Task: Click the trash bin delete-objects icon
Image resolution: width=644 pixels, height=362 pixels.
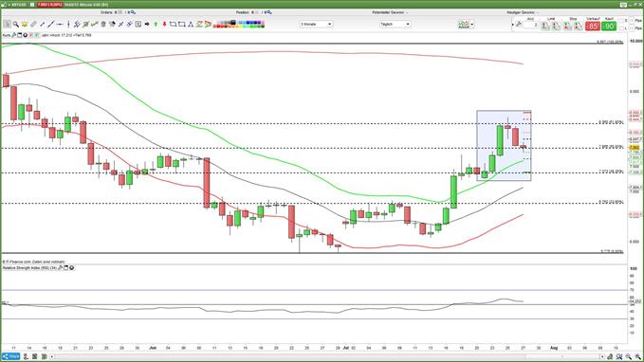Action: [103, 25]
